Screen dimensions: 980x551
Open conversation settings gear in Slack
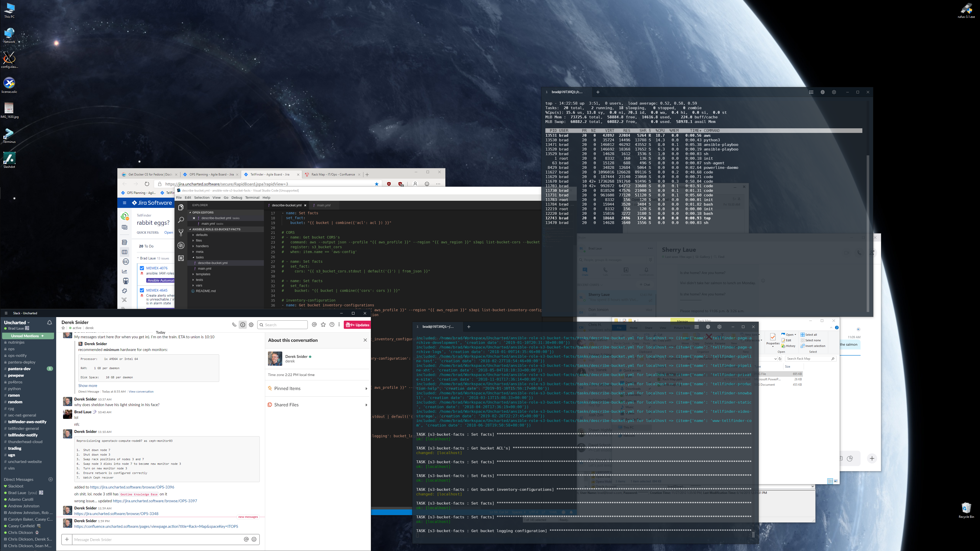251,325
